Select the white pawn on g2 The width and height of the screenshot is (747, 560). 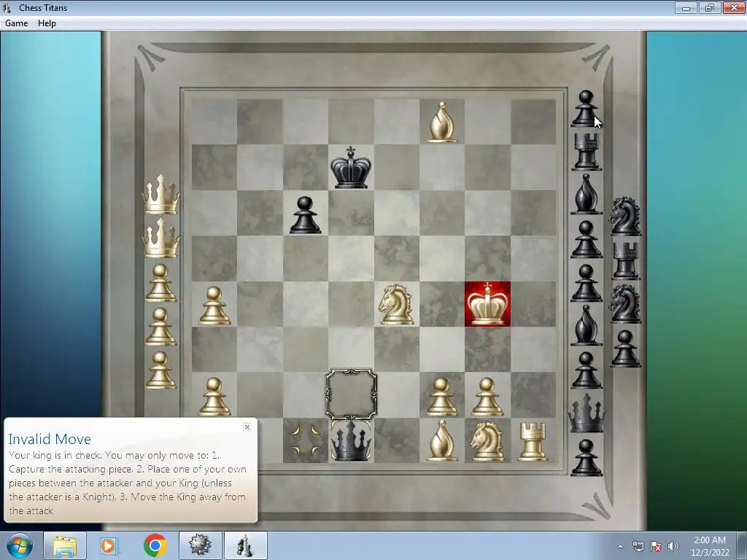tap(487, 396)
